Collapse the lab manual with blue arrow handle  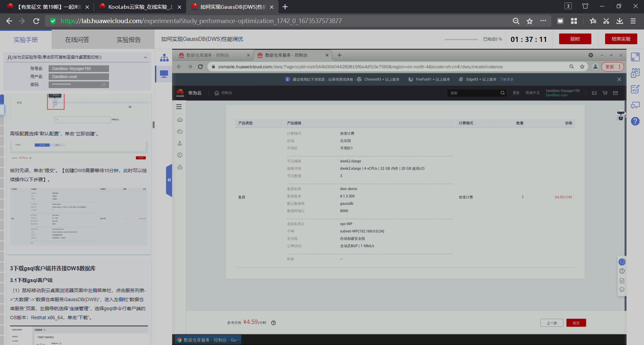click(169, 180)
